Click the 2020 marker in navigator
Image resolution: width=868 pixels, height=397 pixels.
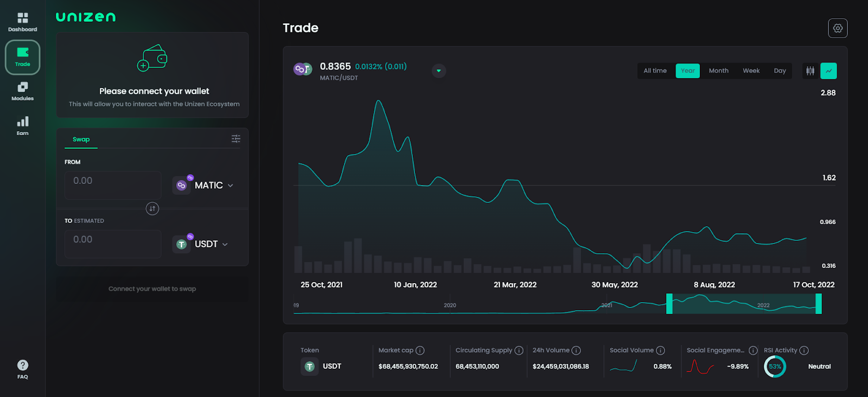(x=450, y=305)
